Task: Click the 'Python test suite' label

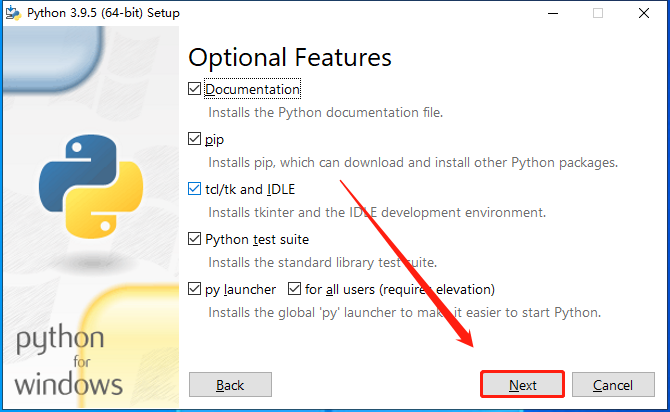Action: (257, 239)
